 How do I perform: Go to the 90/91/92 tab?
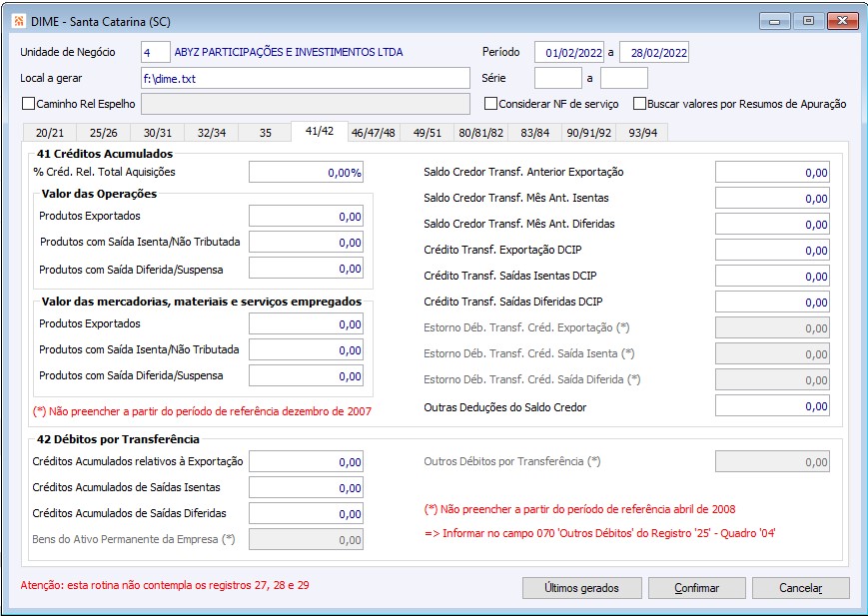point(588,133)
